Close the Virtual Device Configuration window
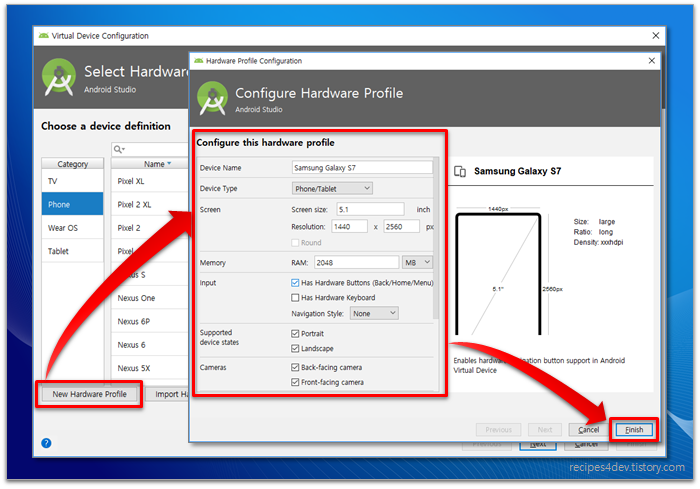Viewport: 700px width, 489px height. [655, 36]
